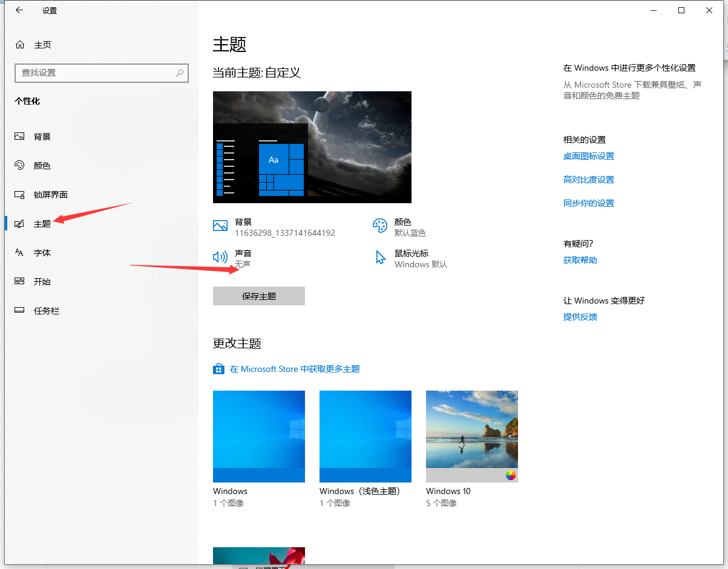Open the 桌面图标设置 link

coord(589,156)
